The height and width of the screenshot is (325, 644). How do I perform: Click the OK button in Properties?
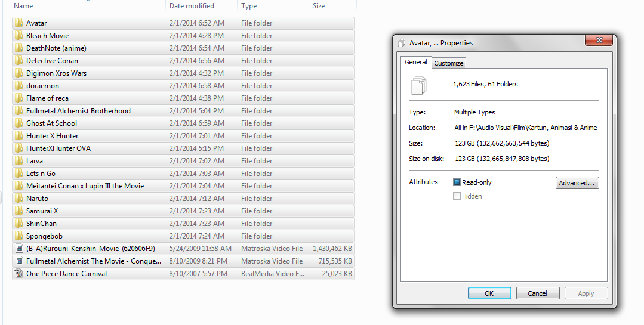pyautogui.click(x=489, y=293)
